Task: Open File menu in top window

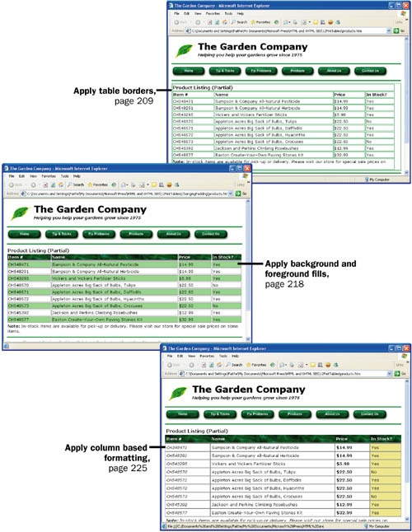Action: click(176, 13)
